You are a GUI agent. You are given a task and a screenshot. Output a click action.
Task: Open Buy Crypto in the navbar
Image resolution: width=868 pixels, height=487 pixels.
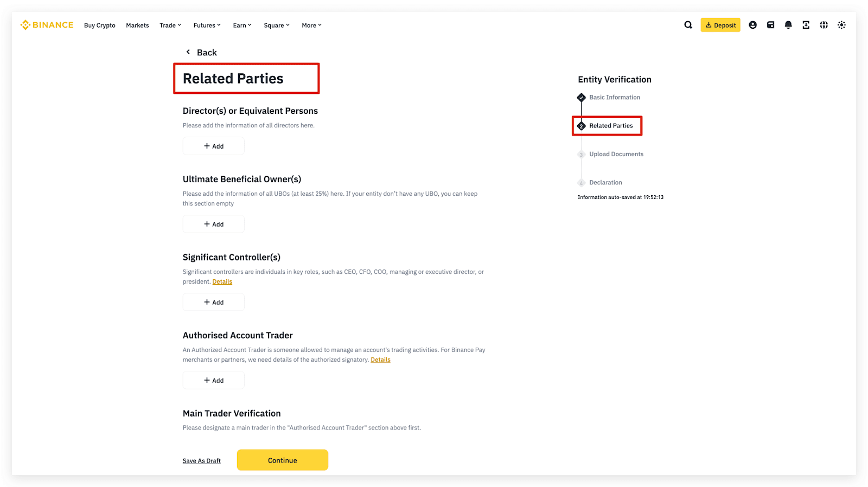click(100, 25)
